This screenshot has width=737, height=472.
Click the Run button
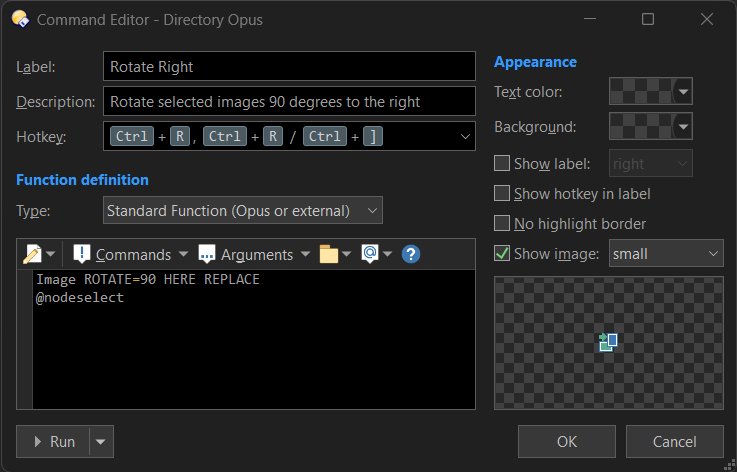coord(53,441)
